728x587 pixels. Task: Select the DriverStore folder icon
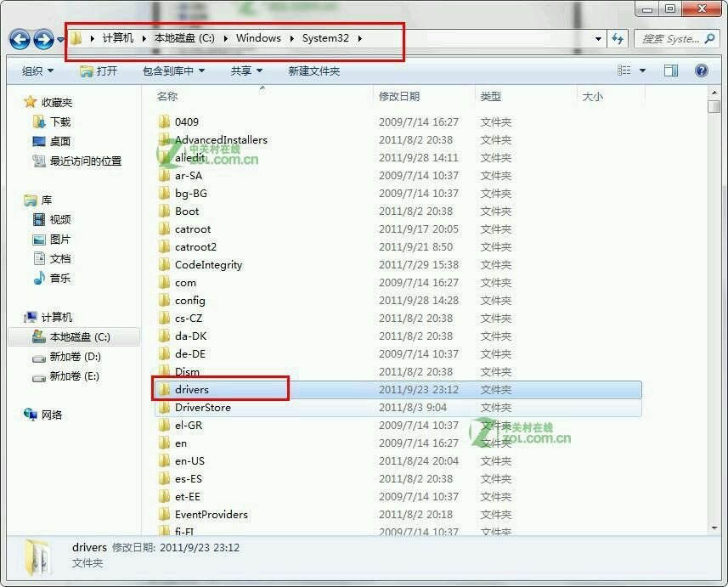pos(164,407)
